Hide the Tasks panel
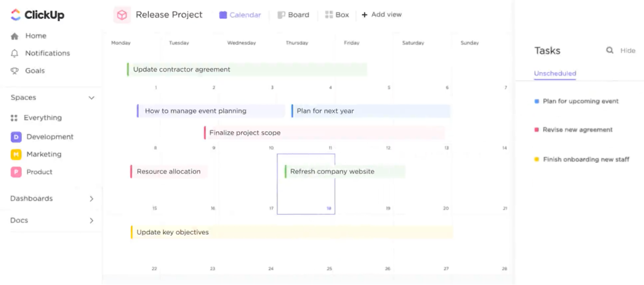The height and width of the screenshot is (285, 644). point(628,50)
